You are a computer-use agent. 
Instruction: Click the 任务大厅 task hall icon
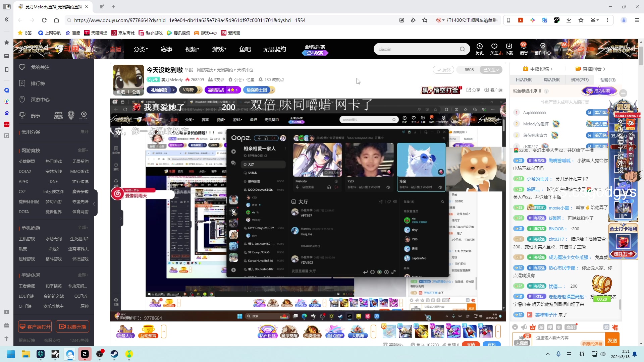(x=125, y=331)
